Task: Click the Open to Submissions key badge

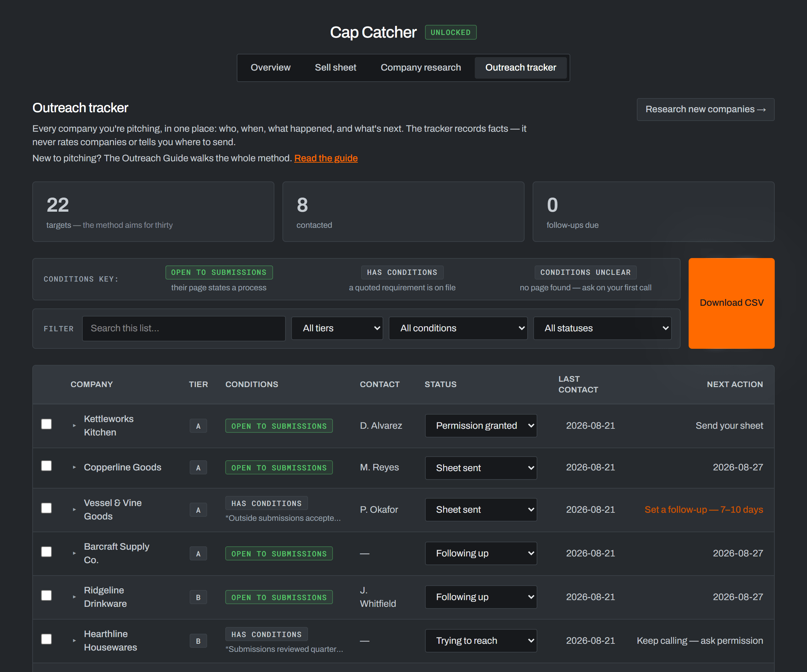Action: coord(219,272)
